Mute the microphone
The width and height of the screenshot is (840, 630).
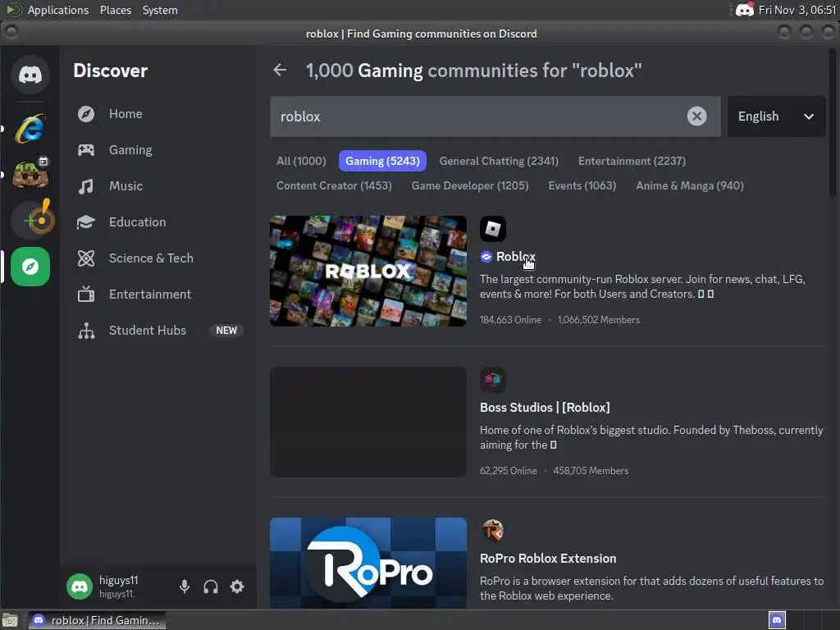(185, 587)
